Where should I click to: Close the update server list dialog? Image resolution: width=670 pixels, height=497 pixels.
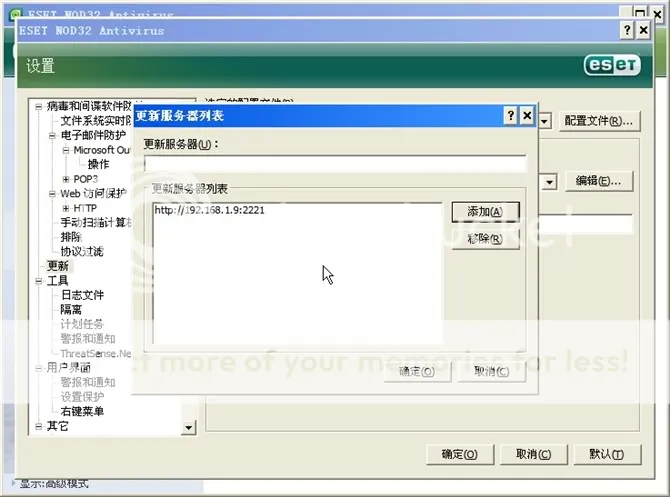527,115
